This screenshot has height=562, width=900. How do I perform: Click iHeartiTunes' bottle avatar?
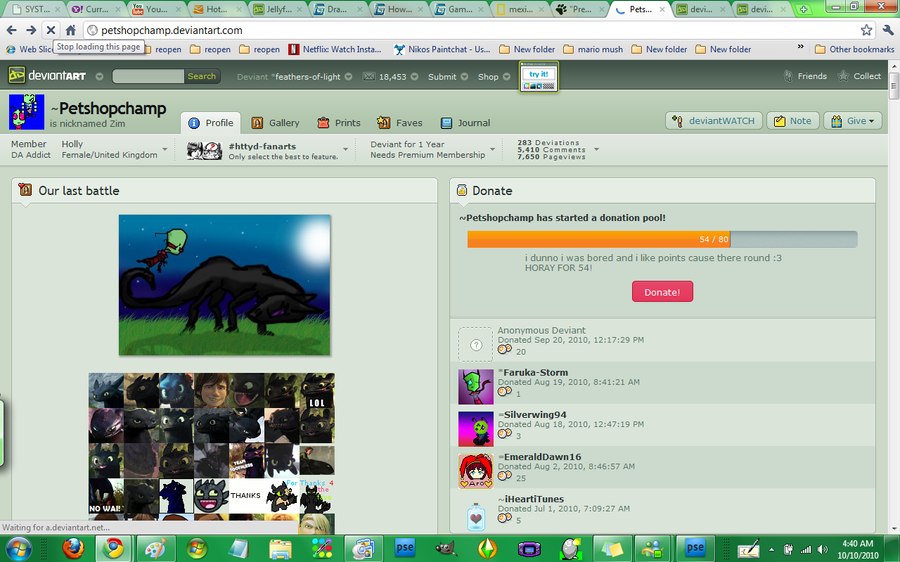(x=476, y=515)
